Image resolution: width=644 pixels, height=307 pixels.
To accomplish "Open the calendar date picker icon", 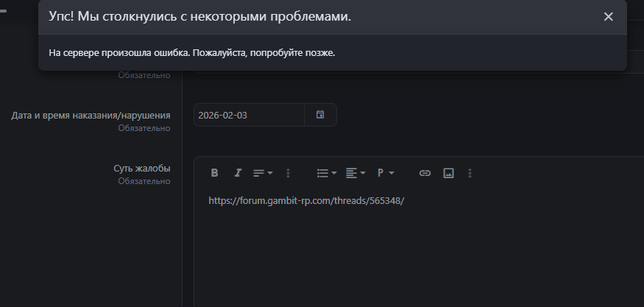I will pyautogui.click(x=320, y=115).
